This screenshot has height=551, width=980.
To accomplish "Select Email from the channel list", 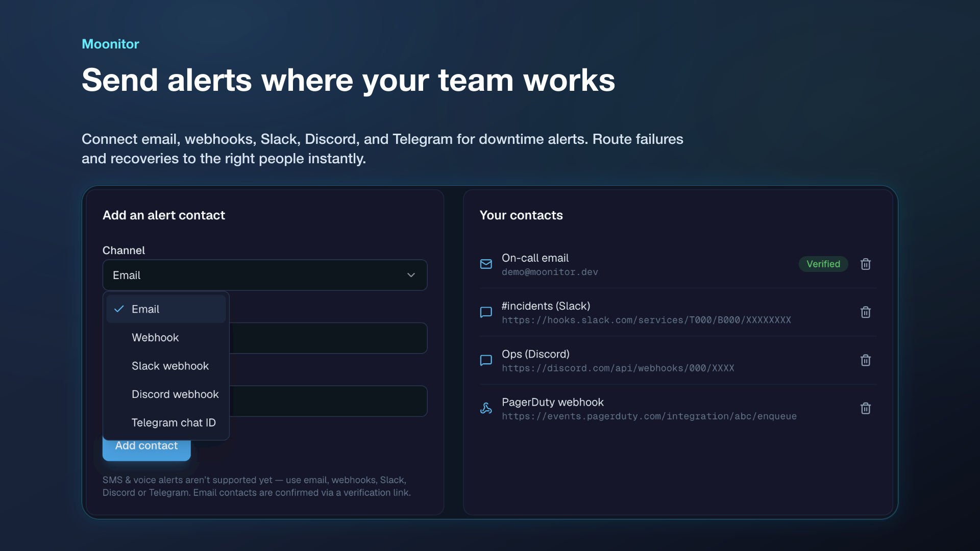I will (x=166, y=309).
